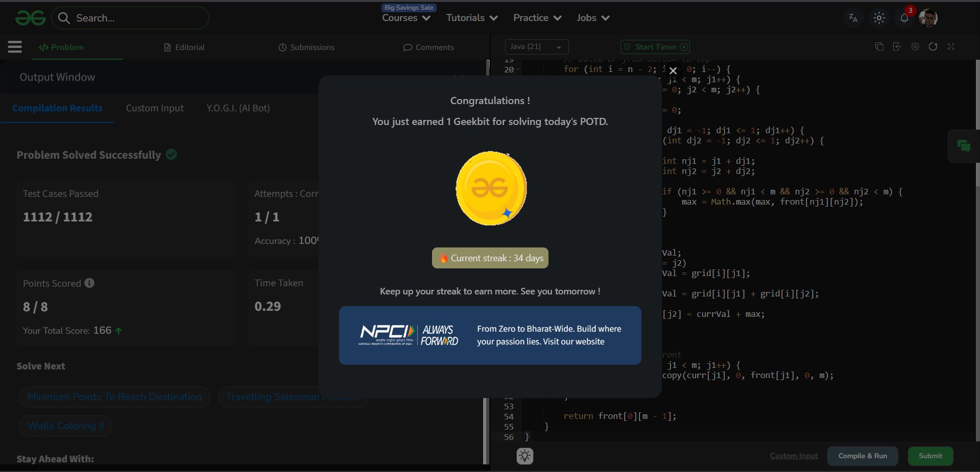Click the lightbulb hint icon below editor
The height and width of the screenshot is (472, 980).
coord(524,456)
